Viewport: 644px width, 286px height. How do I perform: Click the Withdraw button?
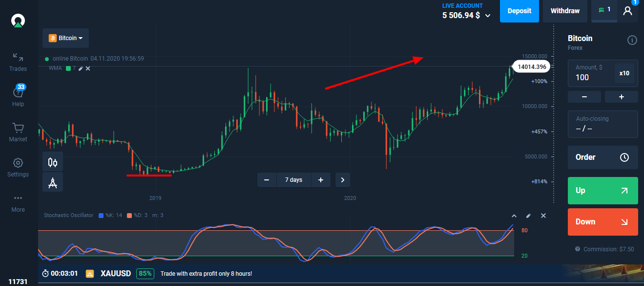pyautogui.click(x=565, y=11)
